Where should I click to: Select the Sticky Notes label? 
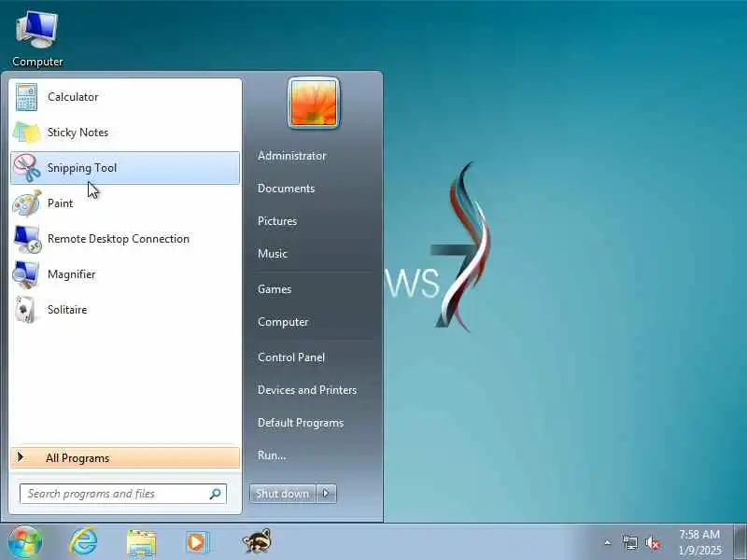(78, 133)
